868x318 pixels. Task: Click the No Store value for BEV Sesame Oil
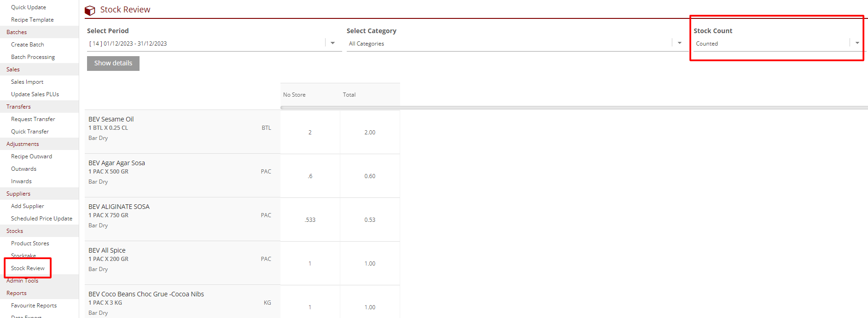click(310, 133)
